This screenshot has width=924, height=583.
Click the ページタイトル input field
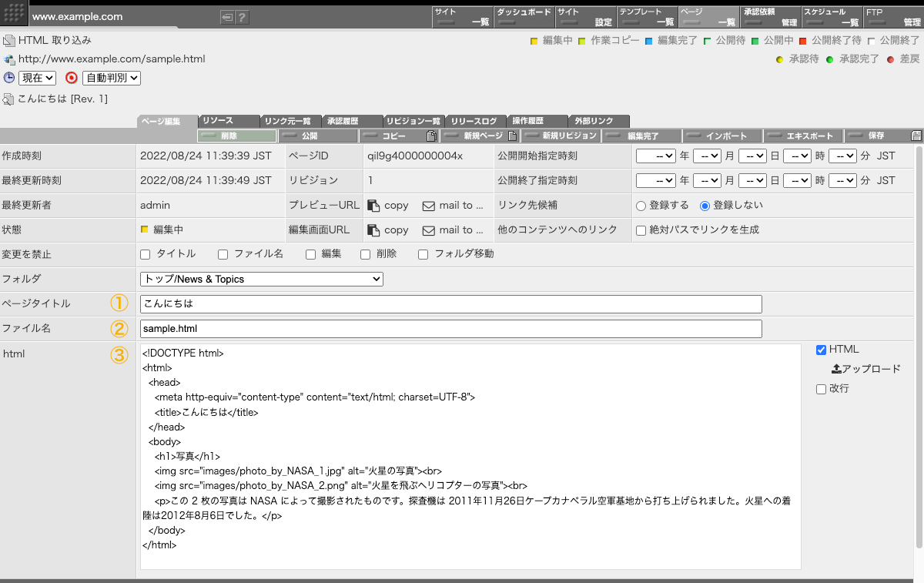(x=451, y=303)
